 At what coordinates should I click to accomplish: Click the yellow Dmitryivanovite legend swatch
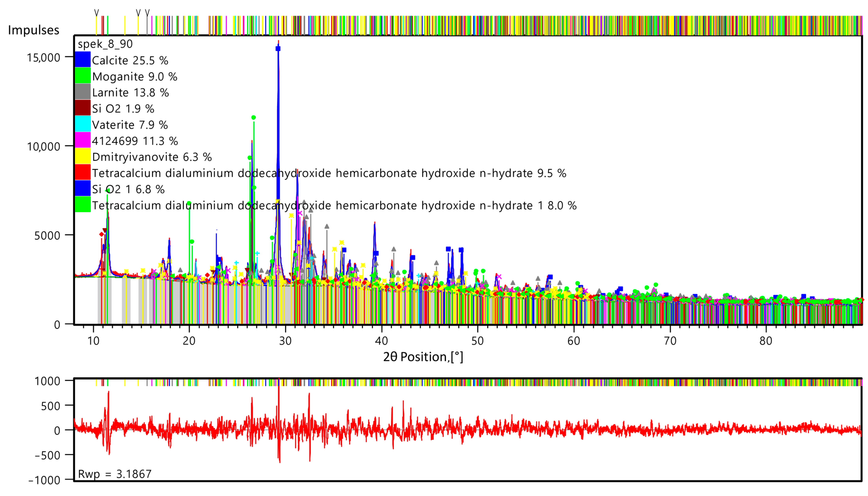point(83,156)
